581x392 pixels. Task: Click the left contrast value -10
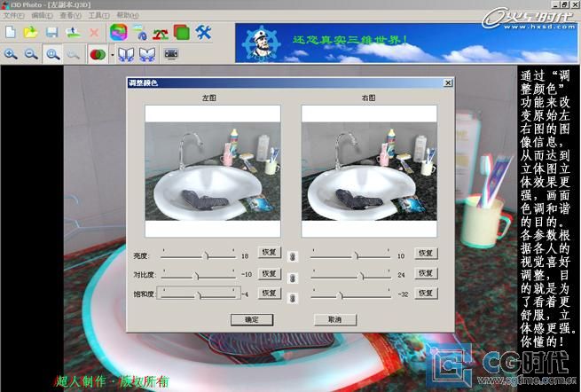click(x=247, y=275)
